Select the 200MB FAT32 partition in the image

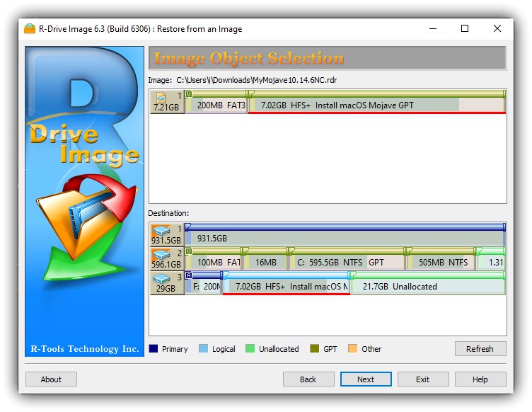pyautogui.click(x=216, y=102)
